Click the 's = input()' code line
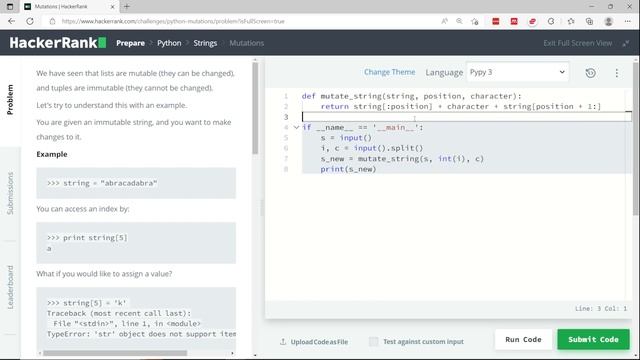 [346, 138]
